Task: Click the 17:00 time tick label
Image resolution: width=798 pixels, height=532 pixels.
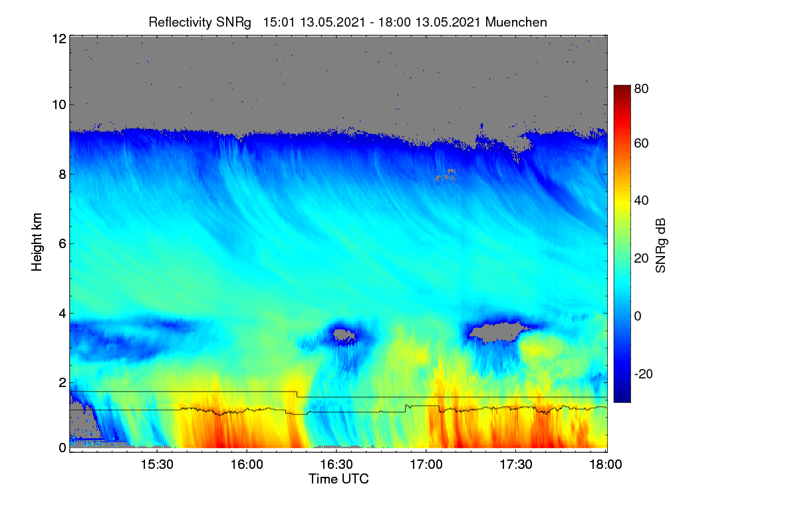Action: click(x=426, y=464)
